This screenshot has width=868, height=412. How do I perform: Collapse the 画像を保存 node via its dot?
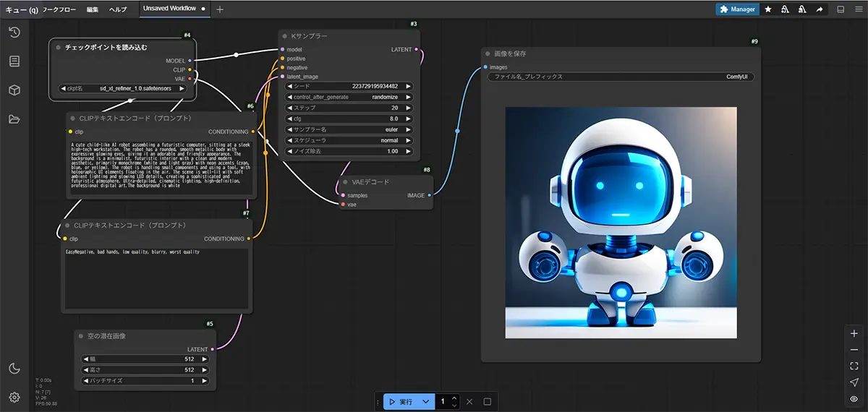tap(488, 53)
